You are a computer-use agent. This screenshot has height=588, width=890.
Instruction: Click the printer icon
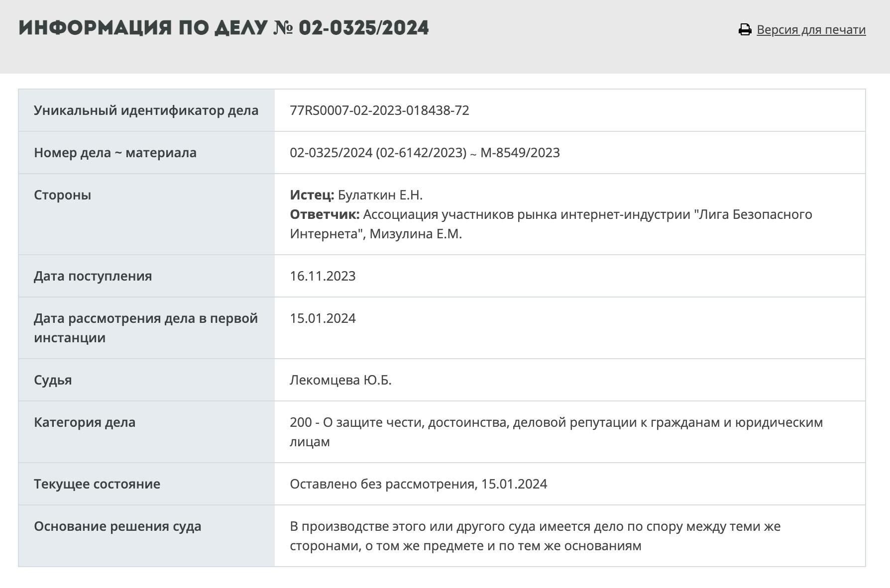click(x=745, y=30)
